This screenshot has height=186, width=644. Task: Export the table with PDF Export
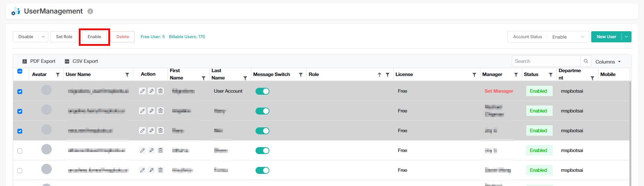tap(39, 61)
